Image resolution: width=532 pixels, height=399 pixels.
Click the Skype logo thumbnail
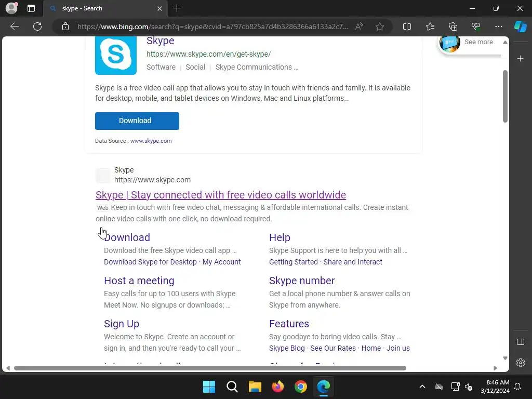pyautogui.click(x=116, y=55)
